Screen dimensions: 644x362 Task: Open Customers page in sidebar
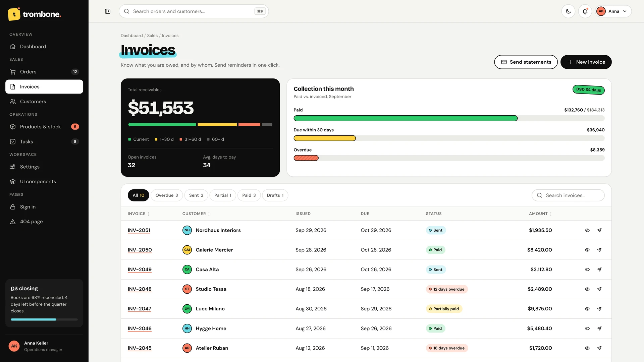click(44, 102)
